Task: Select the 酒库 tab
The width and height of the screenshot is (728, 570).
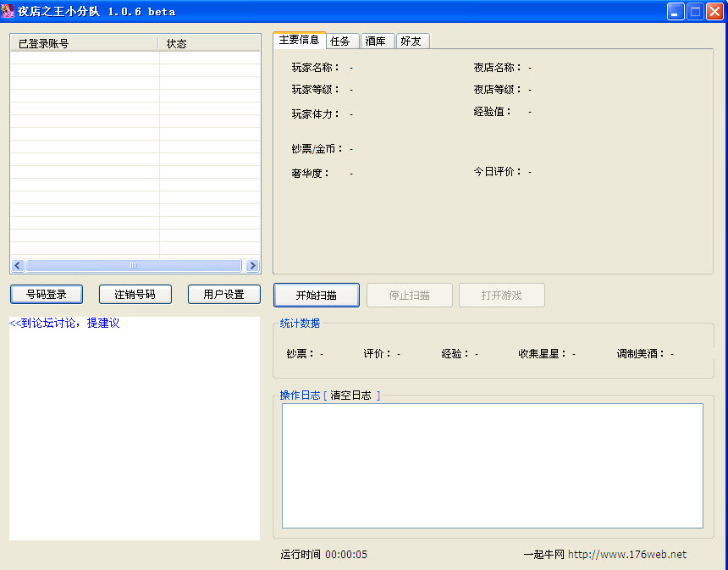Action: coord(375,42)
